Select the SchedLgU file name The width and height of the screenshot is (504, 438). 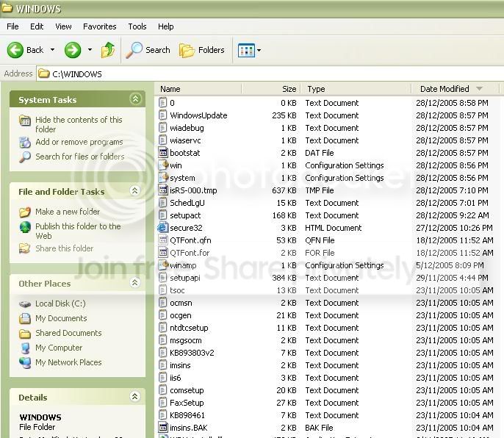[187, 203]
